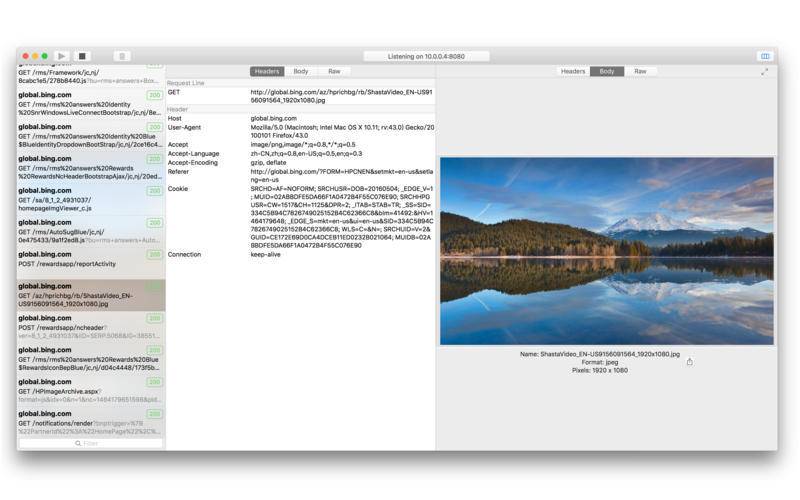Select the RewardsIconBepBlue request row

tap(91, 359)
